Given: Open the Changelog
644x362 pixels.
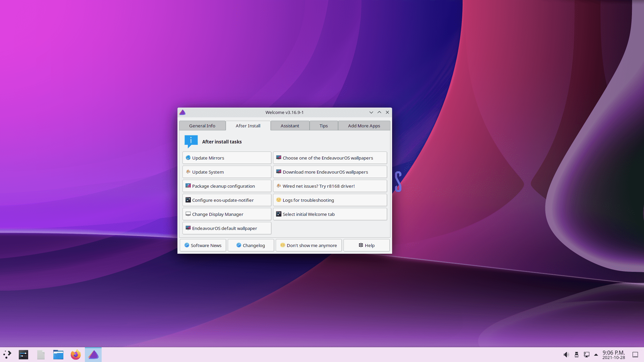Looking at the screenshot, I should coord(251,245).
